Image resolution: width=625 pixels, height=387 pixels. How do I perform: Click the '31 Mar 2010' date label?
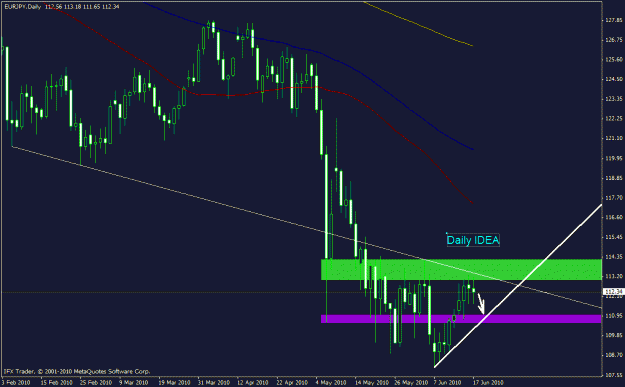coord(213,382)
